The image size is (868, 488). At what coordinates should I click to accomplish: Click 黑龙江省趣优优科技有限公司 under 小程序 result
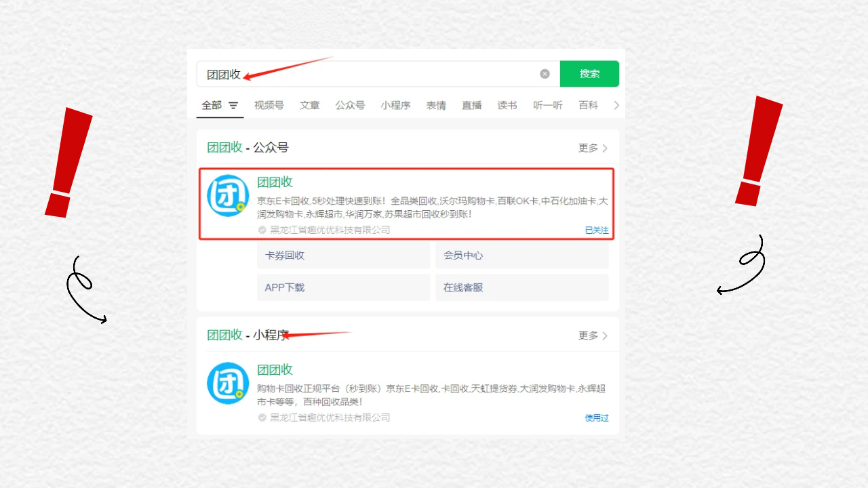pyautogui.click(x=330, y=418)
